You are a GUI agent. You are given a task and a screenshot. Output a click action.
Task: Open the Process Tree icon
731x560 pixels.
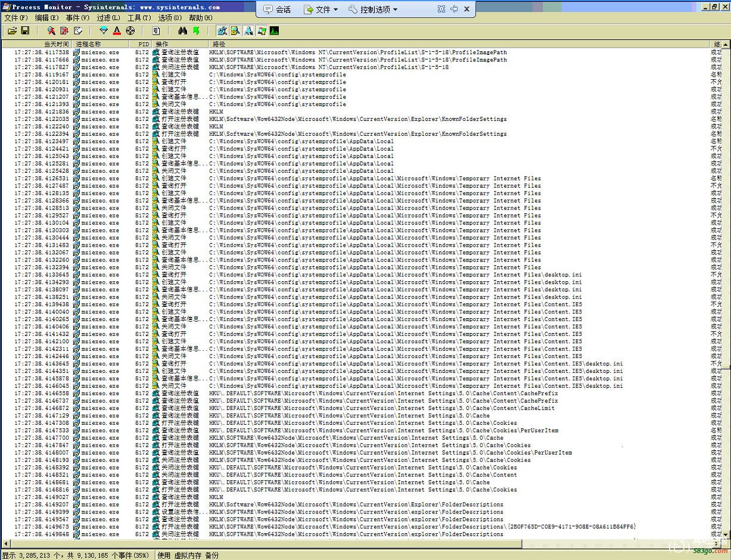[x=156, y=31]
